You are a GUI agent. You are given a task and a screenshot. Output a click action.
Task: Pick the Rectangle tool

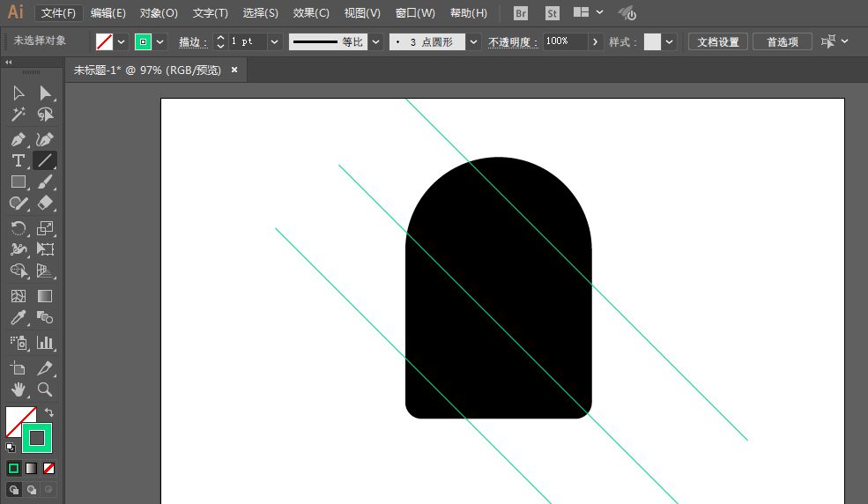(19, 182)
